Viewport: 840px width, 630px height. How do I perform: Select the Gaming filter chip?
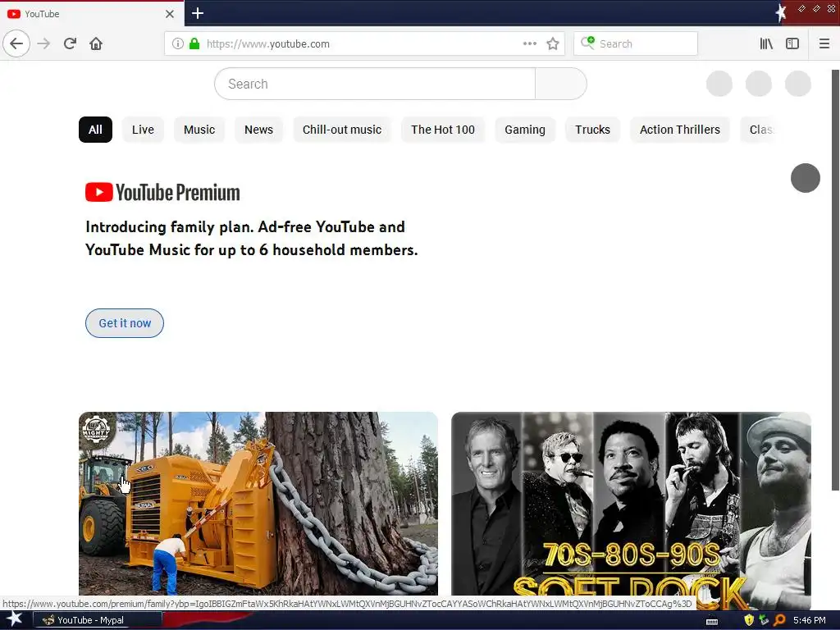525,130
